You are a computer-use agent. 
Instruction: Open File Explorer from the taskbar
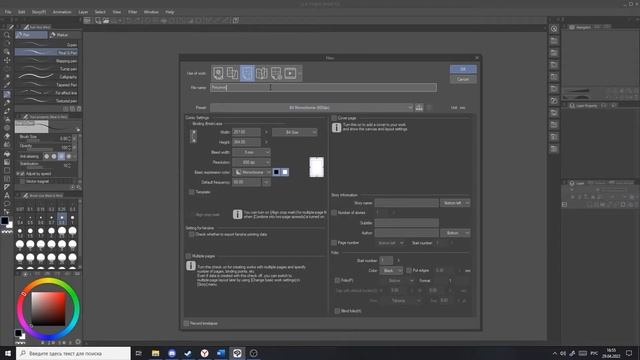[x=156, y=353]
